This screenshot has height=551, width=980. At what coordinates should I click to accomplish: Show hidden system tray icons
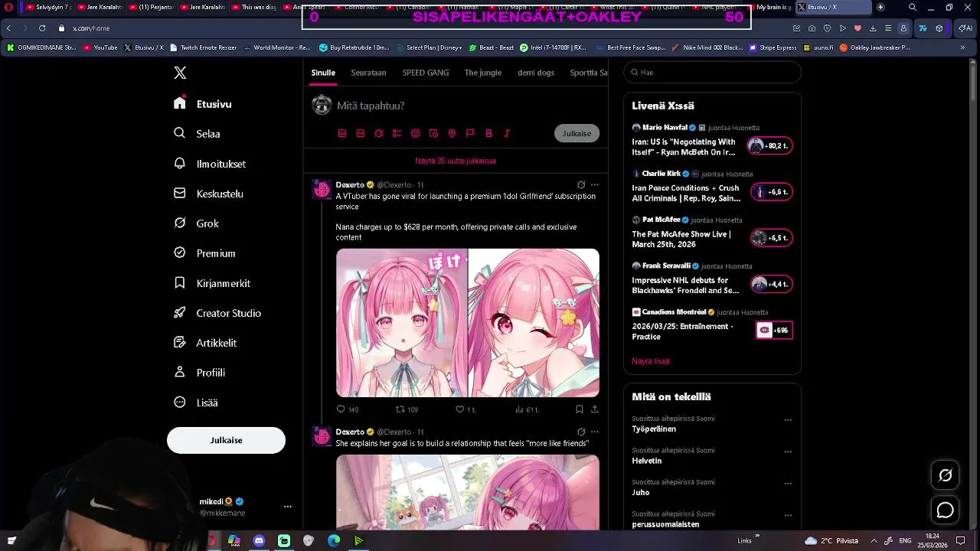click(874, 540)
